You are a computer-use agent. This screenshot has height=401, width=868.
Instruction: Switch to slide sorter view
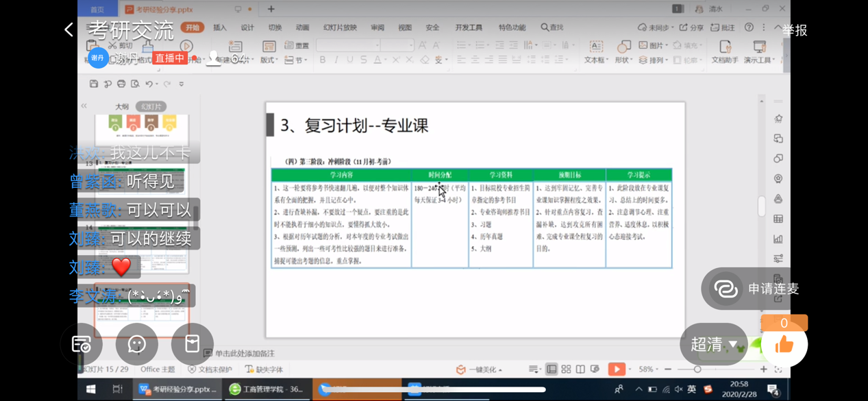(x=566, y=369)
